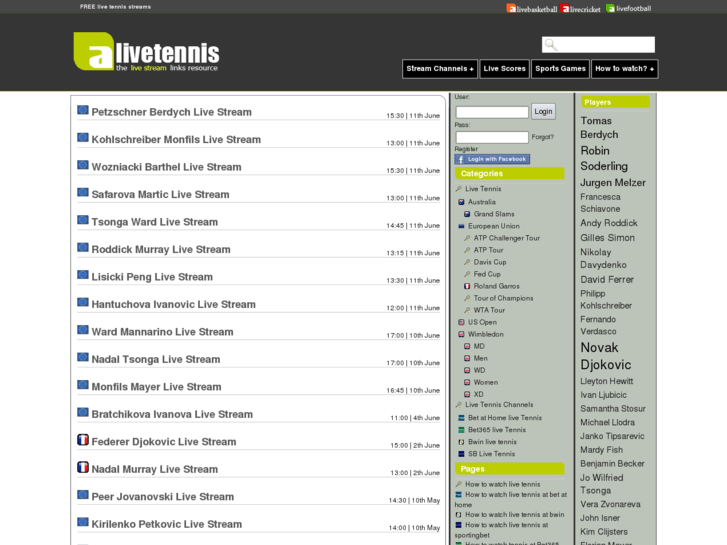Viewport: 727px width, 545px height.
Task: Click the French flag beside Federer Djokovic
Action: click(83, 439)
